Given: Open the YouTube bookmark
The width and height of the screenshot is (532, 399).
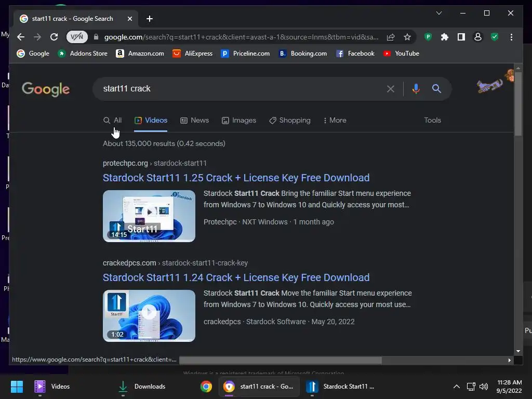Looking at the screenshot, I should coord(401,54).
